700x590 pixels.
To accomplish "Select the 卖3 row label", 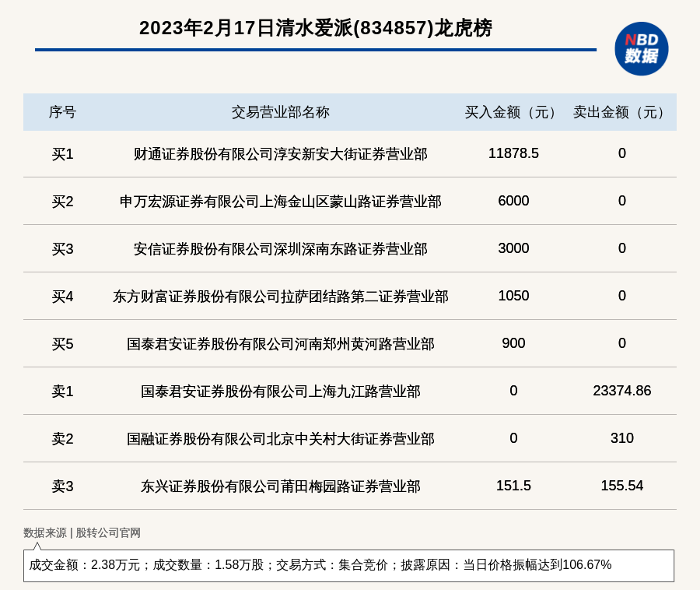I will click(x=62, y=486).
